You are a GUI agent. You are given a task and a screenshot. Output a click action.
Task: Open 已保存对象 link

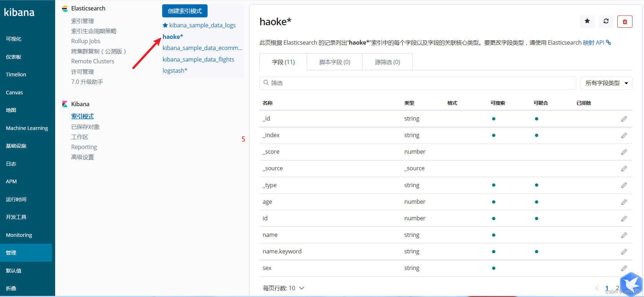click(85, 127)
